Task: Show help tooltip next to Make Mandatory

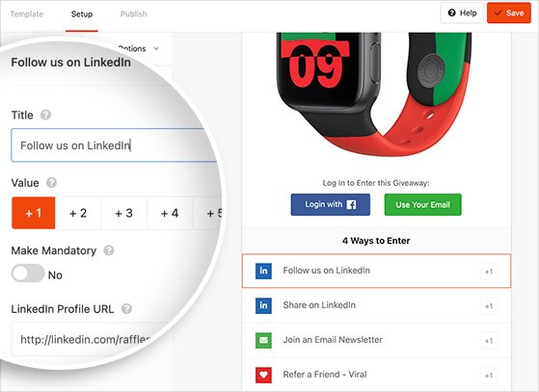Action: pyautogui.click(x=109, y=250)
